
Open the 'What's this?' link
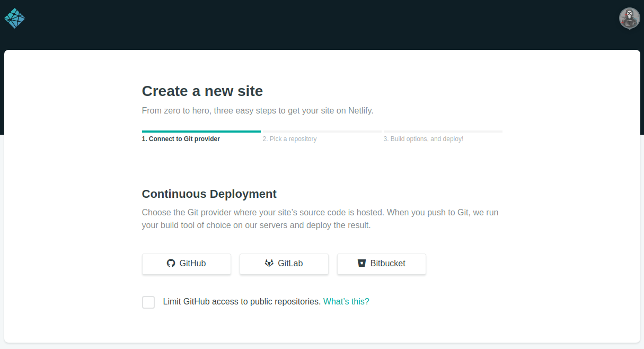pos(346,302)
